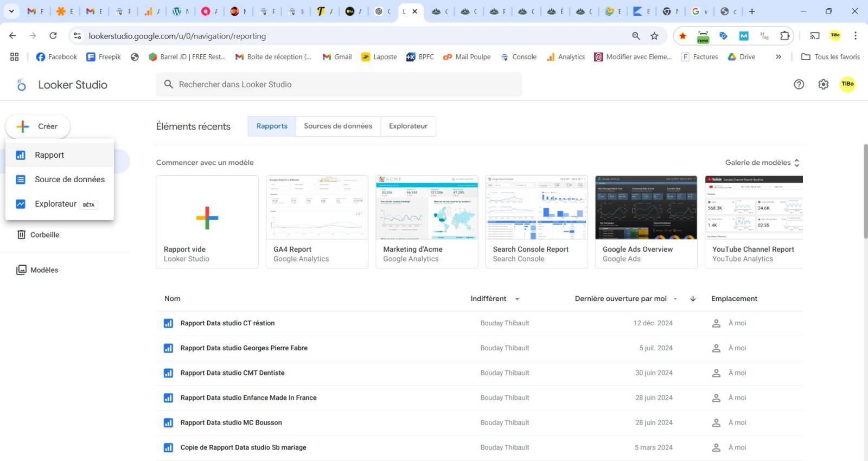Choose Rapport from Créer menu
Screen dimensions: 868x461
tap(49, 155)
